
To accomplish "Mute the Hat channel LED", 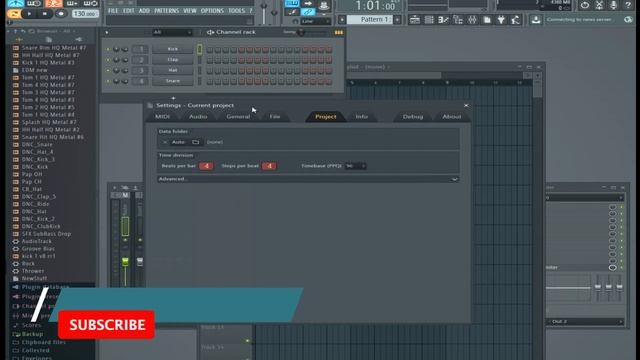I will tap(108, 71).
